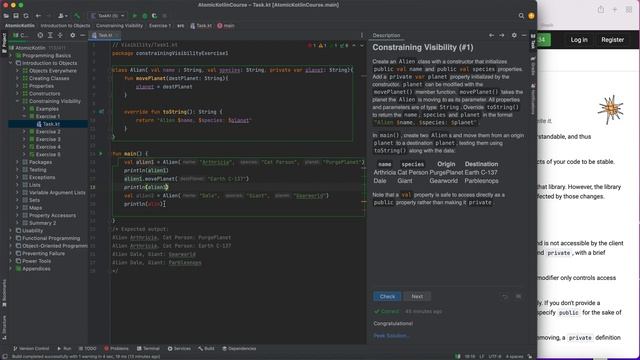The width and height of the screenshot is (640, 360).
Task: Click the Save All toolbar icon
Action: click(16, 16)
